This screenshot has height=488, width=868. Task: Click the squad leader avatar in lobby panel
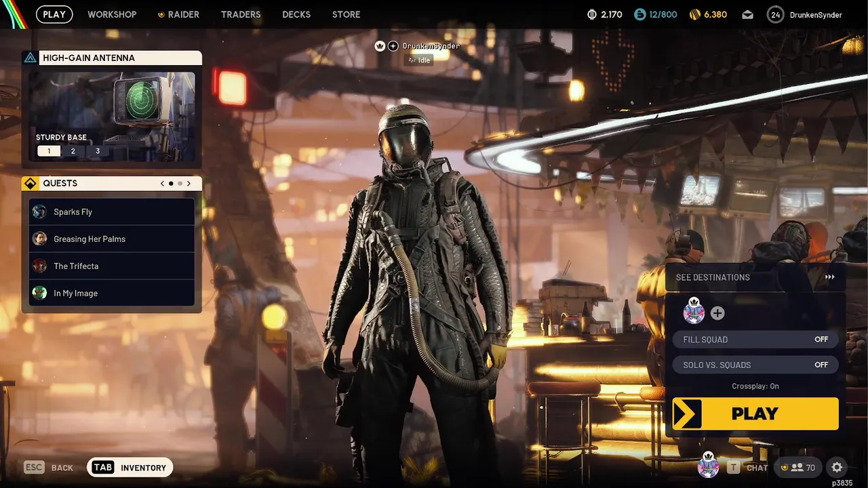694,311
